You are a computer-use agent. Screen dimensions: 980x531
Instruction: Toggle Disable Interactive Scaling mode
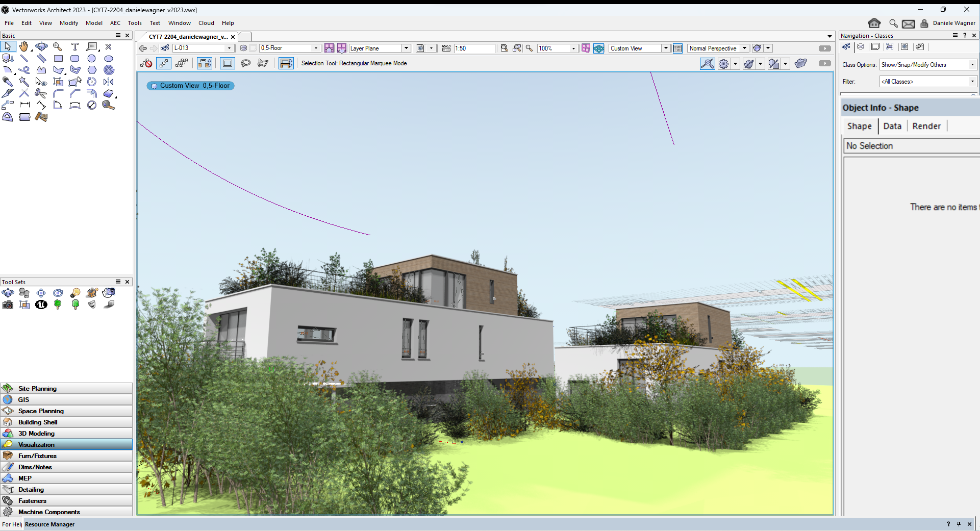pos(146,63)
